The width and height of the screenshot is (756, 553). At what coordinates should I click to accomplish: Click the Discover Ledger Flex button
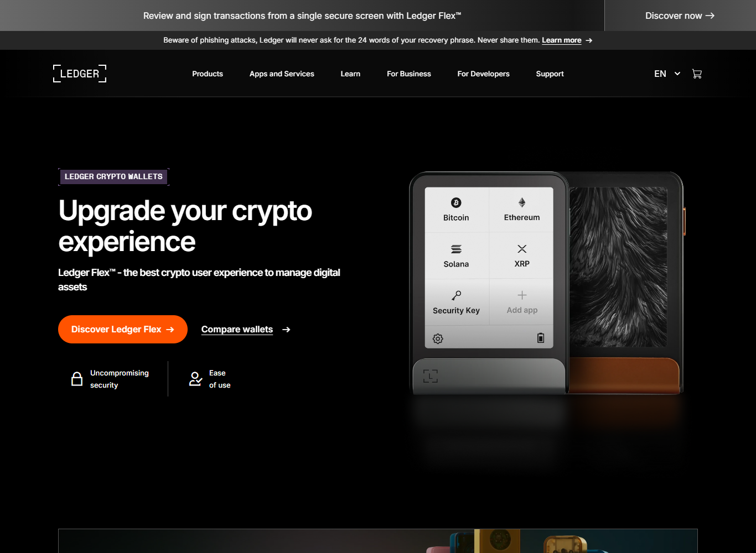pos(123,329)
